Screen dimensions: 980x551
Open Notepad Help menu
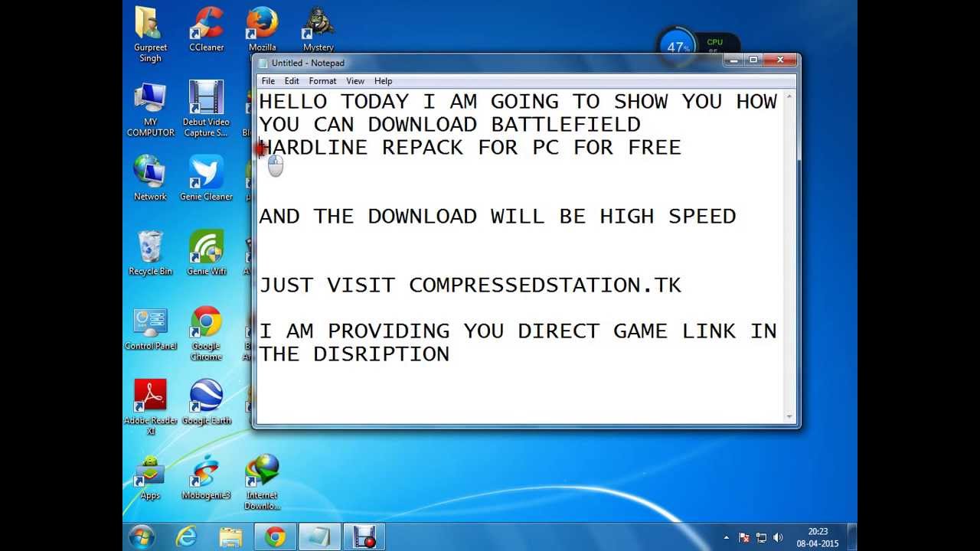383,81
